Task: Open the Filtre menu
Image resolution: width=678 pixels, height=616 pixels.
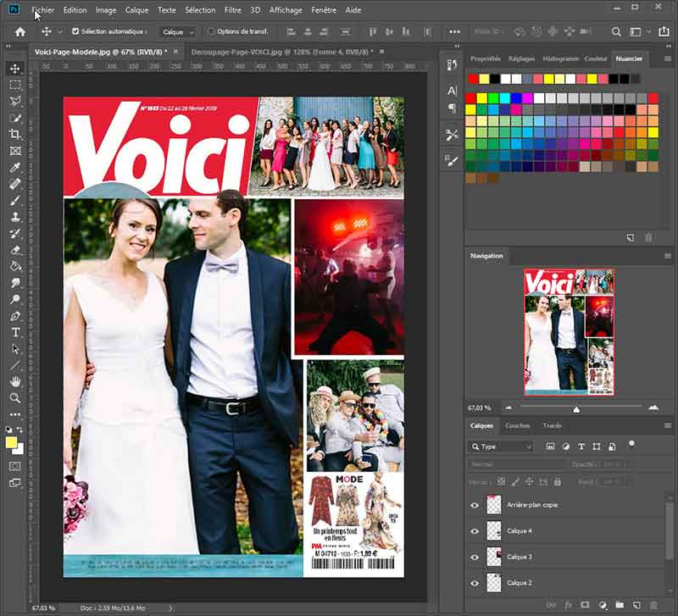Action: pyautogui.click(x=232, y=9)
